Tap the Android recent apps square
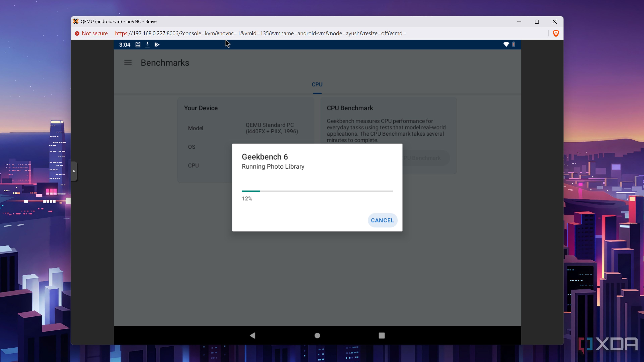Image resolution: width=644 pixels, height=362 pixels. pos(382,335)
